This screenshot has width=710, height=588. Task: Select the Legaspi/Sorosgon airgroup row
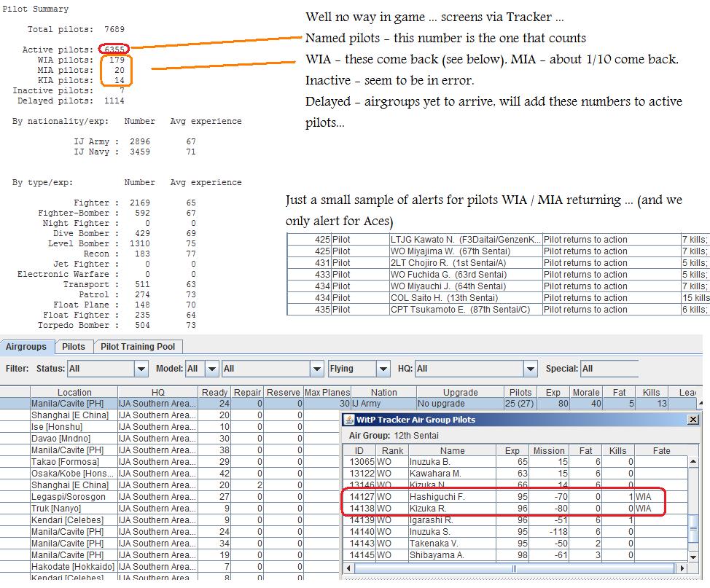(170, 497)
